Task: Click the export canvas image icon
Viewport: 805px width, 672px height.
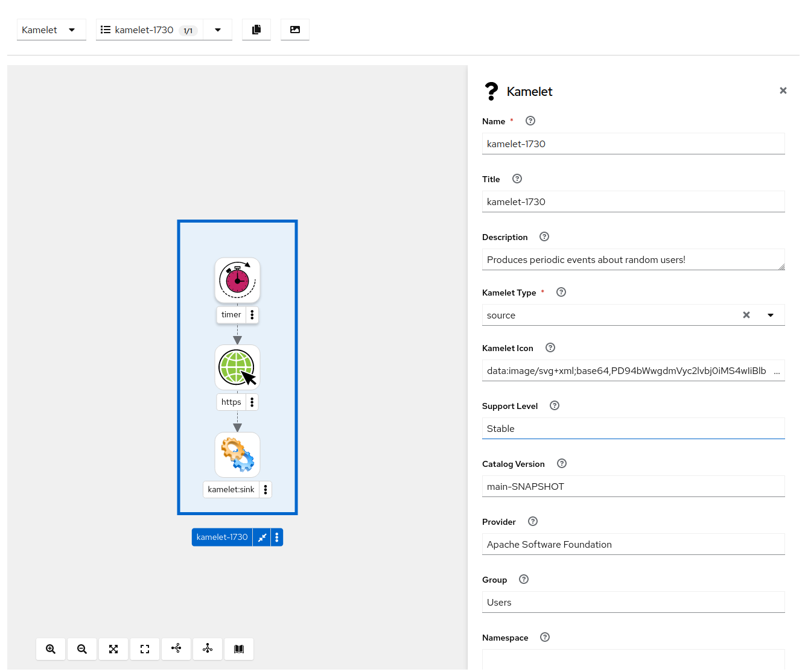Action: pyautogui.click(x=295, y=29)
